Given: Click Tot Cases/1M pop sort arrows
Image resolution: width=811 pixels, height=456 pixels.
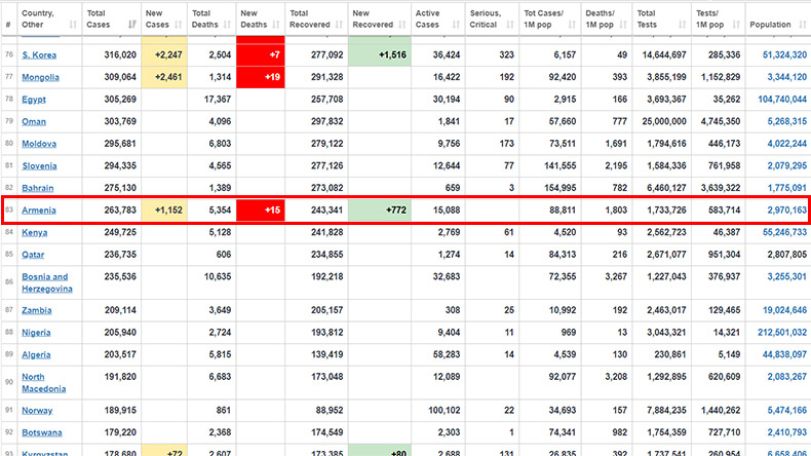Looking at the screenshot, I should click(x=572, y=24).
